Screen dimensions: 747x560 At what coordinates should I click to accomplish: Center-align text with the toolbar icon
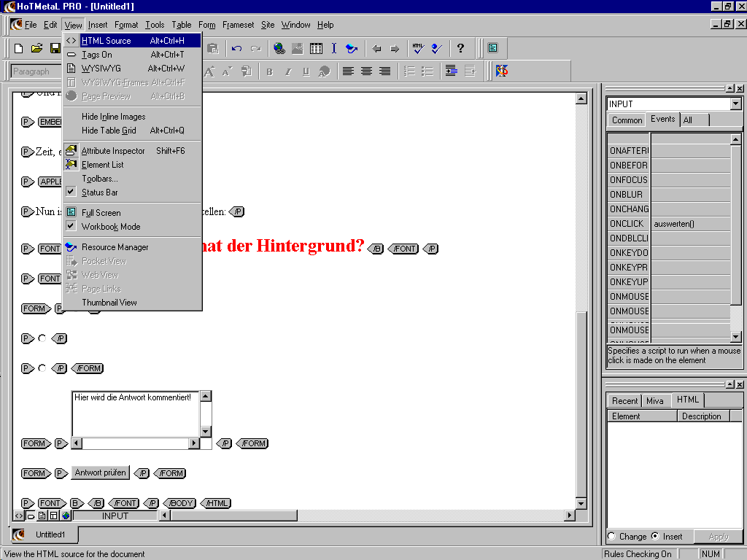click(366, 71)
